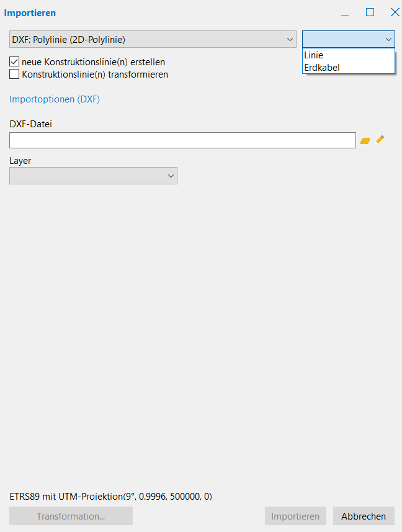Click the yellow folder browse icon

pyautogui.click(x=365, y=141)
